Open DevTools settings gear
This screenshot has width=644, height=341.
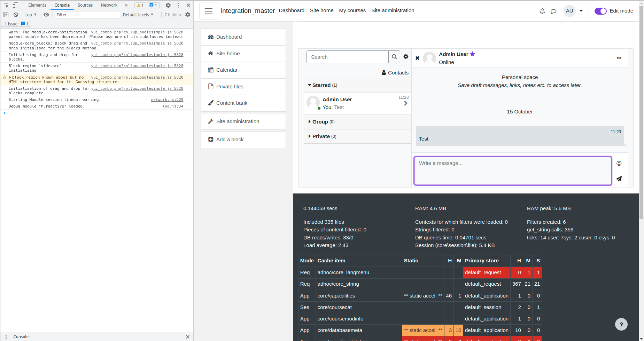click(168, 5)
